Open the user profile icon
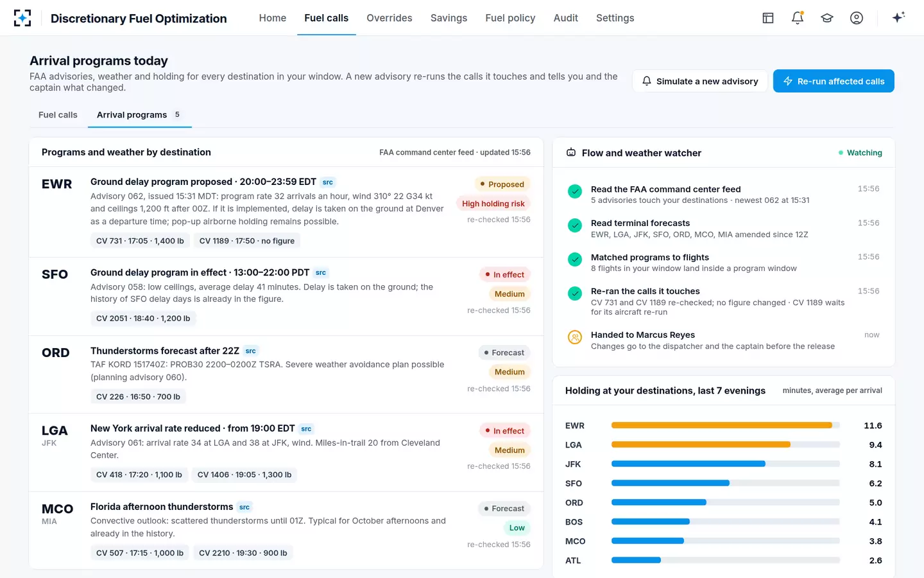 [x=857, y=18]
